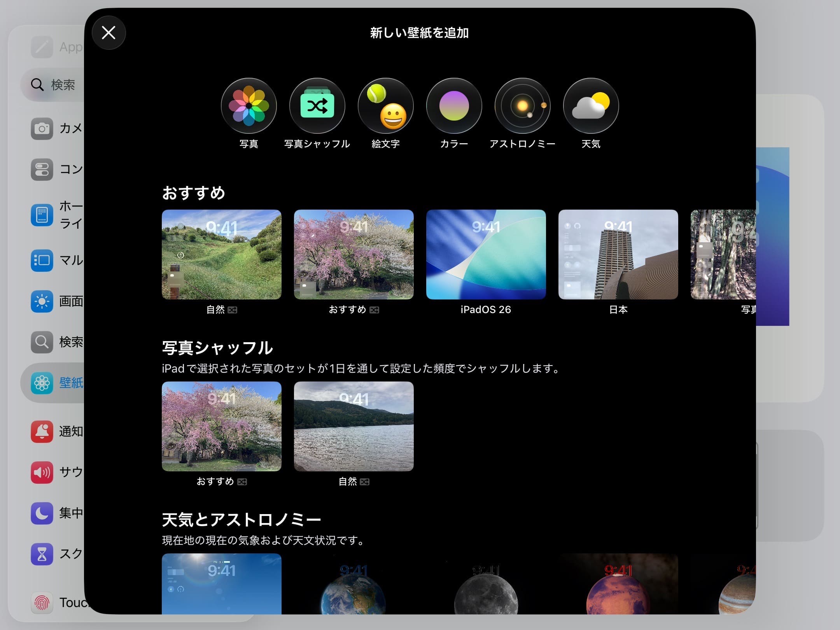写真 wallpaper category icon を選択

click(x=249, y=106)
